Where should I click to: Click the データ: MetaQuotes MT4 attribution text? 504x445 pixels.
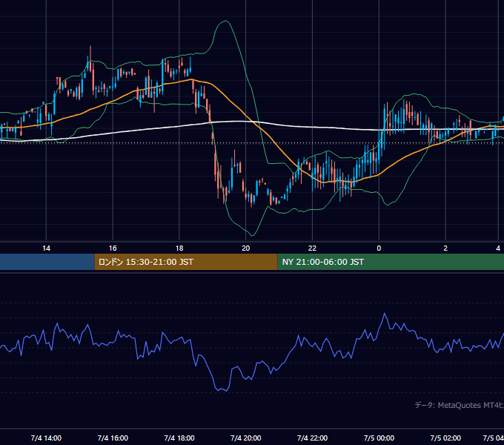[460, 405]
